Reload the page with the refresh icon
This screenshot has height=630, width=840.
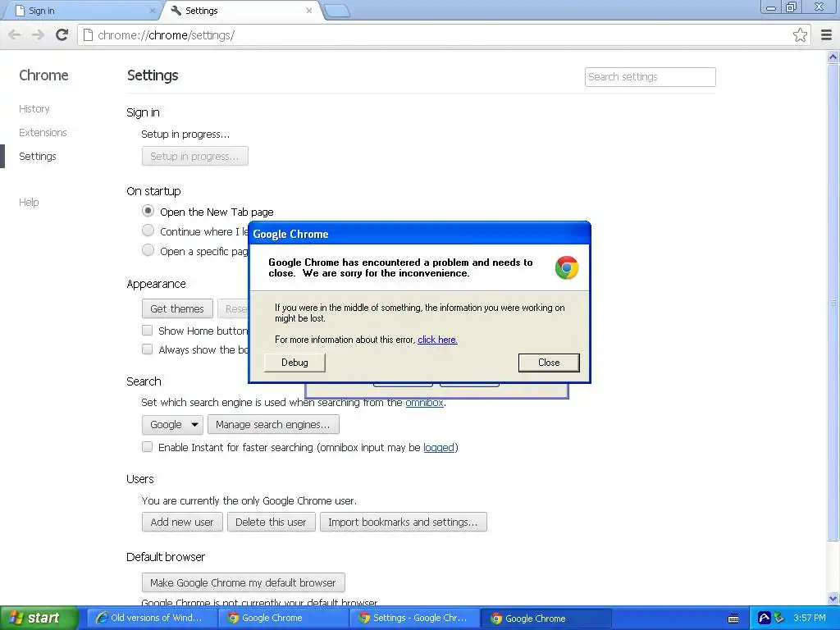coord(62,35)
